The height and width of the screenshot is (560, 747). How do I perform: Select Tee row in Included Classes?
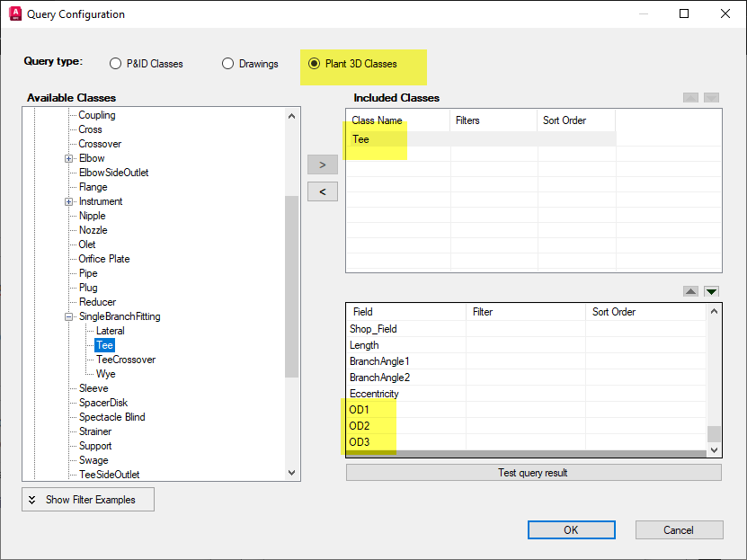tap(481, 139)
